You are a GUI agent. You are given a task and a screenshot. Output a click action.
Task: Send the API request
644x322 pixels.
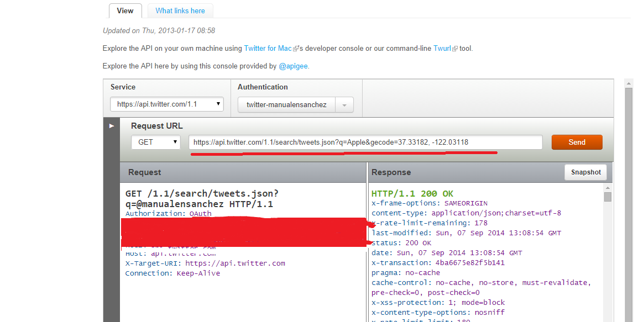click(577, 142)
